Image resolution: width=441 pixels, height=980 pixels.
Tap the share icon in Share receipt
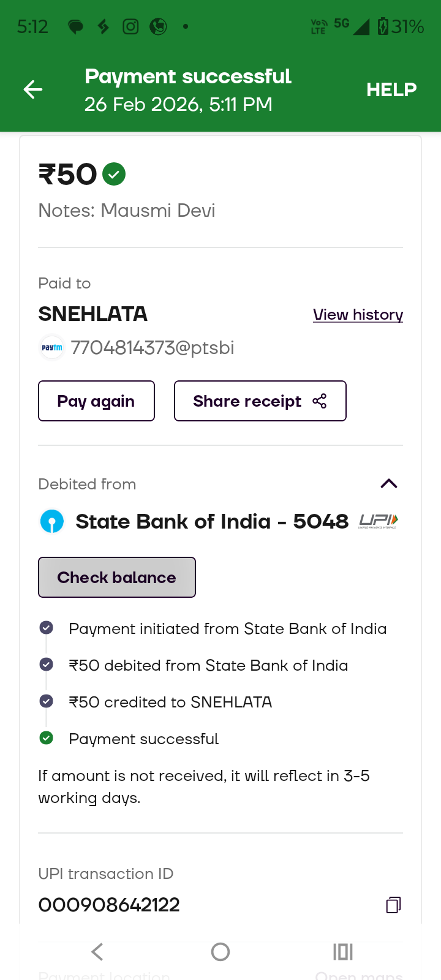[x=320, y=401]
